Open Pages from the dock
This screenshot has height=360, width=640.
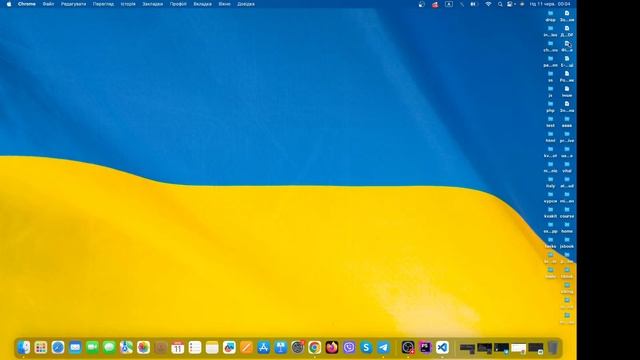coord(247,347)
